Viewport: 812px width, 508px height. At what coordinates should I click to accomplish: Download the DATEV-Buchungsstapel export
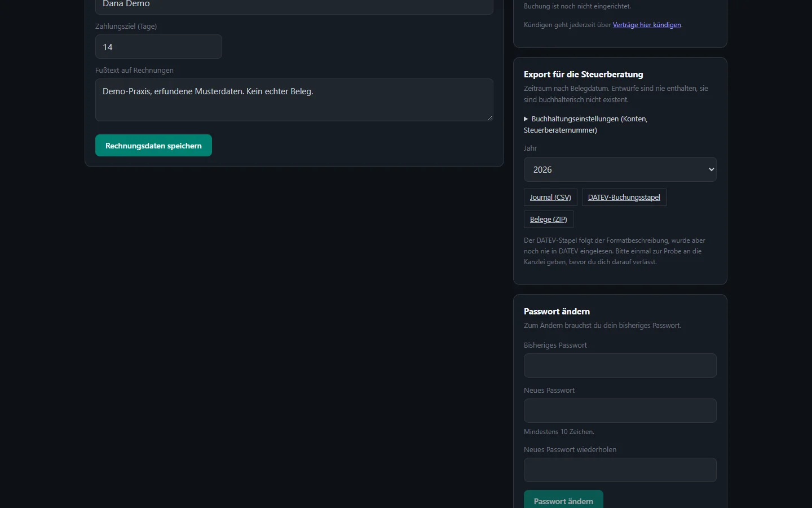pos(624,198)
